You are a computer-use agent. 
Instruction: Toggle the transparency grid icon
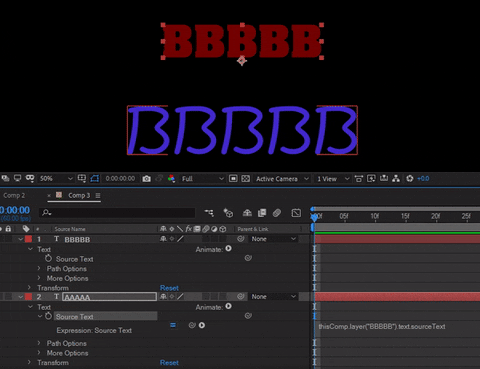click(246, 179)
